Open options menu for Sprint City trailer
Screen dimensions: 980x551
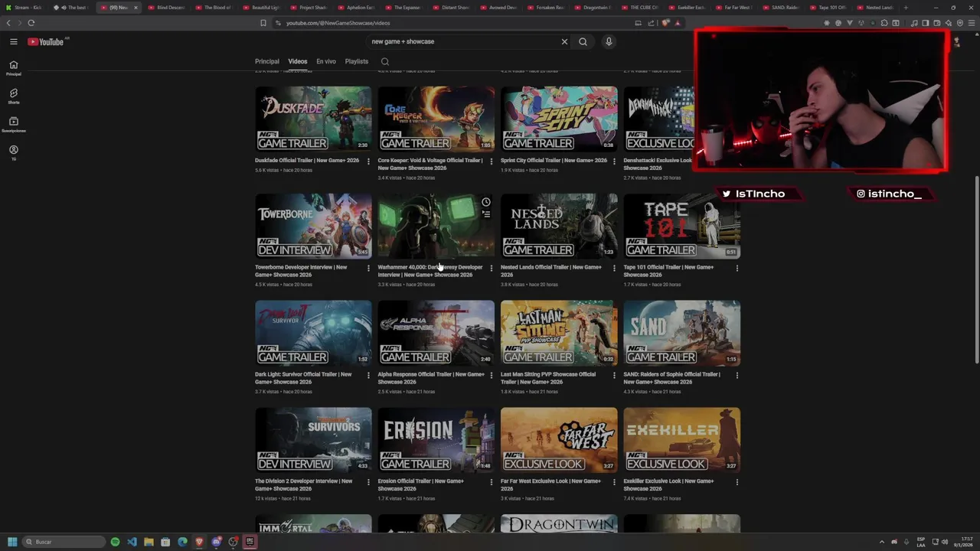pyautogui.click(x=614, y=161)
